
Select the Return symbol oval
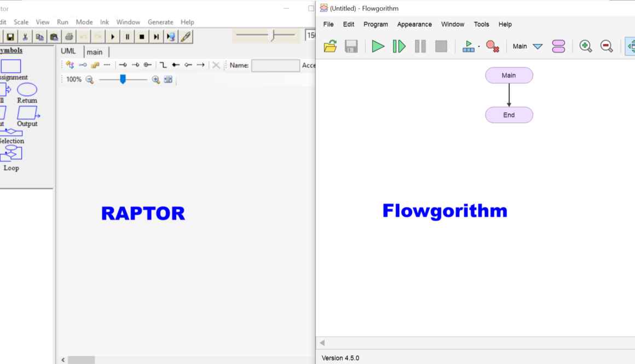click(x=27, y=89)
